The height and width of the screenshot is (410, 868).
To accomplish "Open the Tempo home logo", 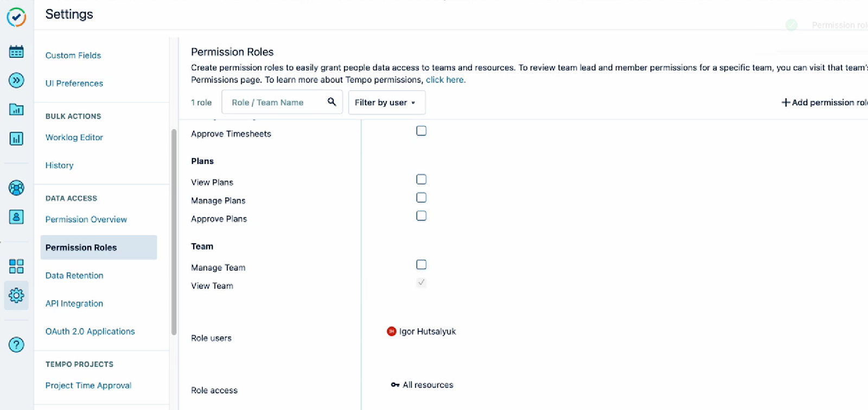I will tap(16, 17).
